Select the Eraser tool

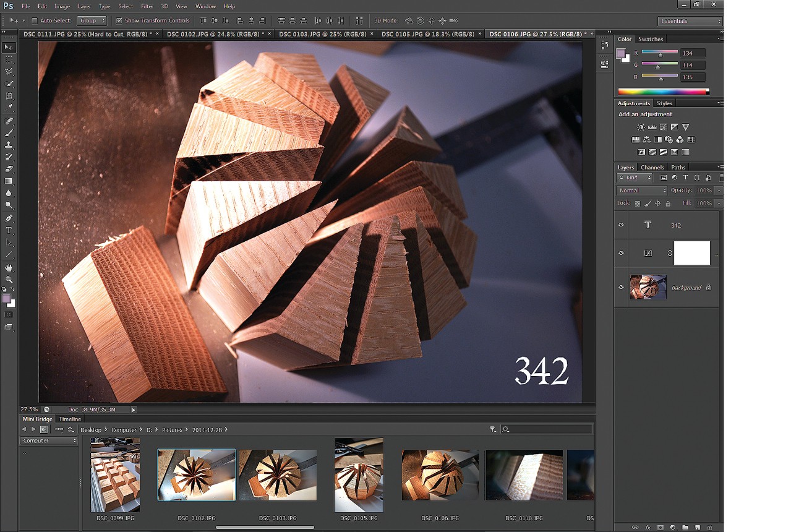(x=9, y=168)
